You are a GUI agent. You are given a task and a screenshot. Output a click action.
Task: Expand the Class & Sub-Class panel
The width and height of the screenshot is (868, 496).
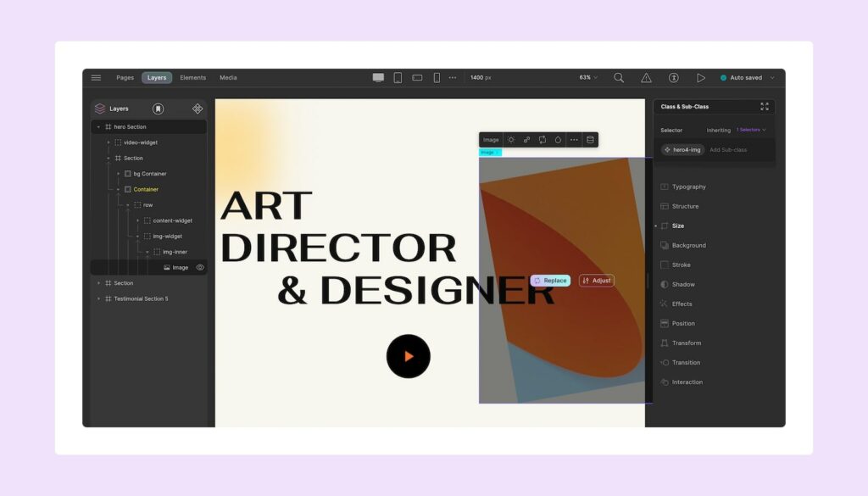765,107
